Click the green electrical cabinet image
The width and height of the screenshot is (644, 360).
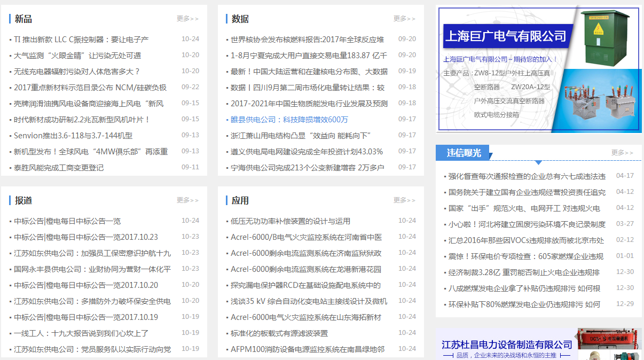point(608,36)
